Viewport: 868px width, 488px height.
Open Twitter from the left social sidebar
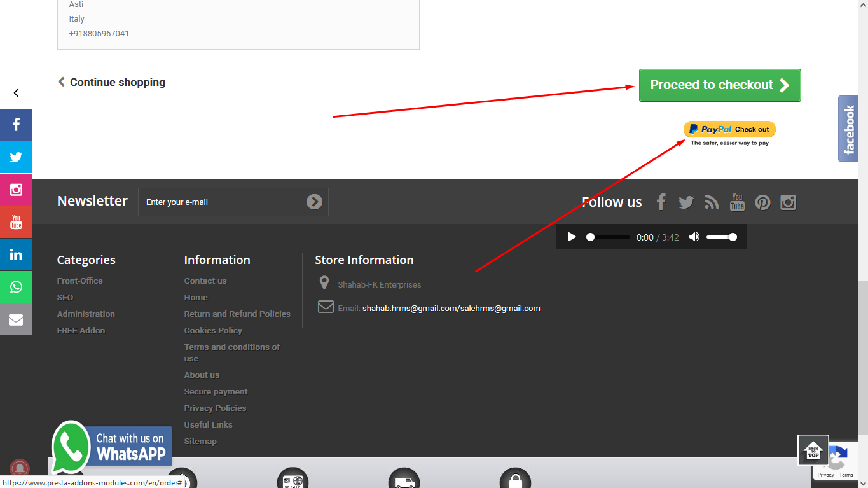pos(16,157)
